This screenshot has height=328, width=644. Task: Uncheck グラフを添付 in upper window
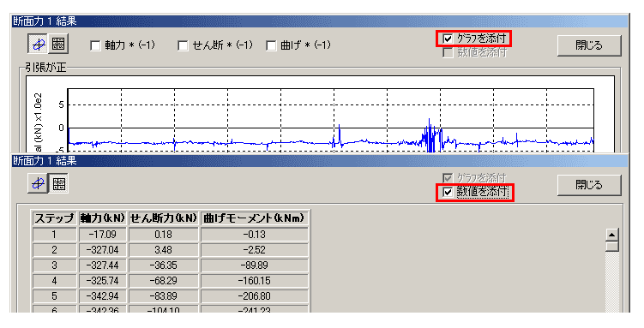click(x=448, y=39)
